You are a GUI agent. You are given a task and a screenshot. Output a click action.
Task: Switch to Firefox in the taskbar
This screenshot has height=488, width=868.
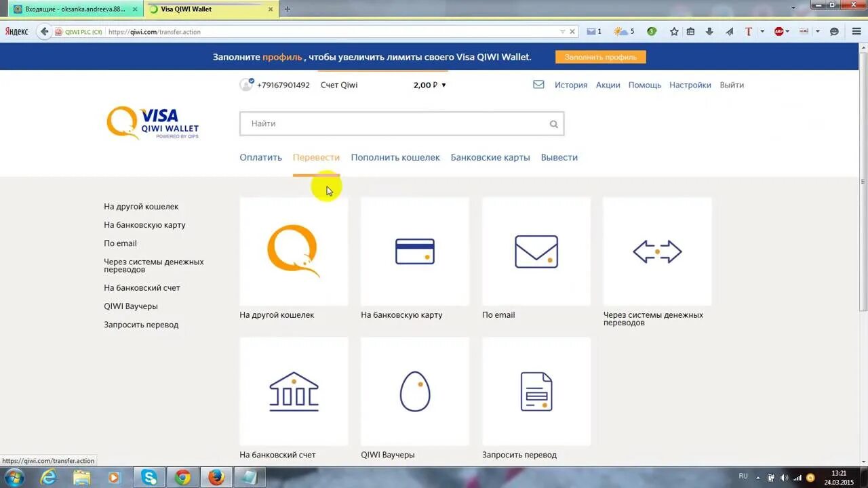tap(216, 477)
